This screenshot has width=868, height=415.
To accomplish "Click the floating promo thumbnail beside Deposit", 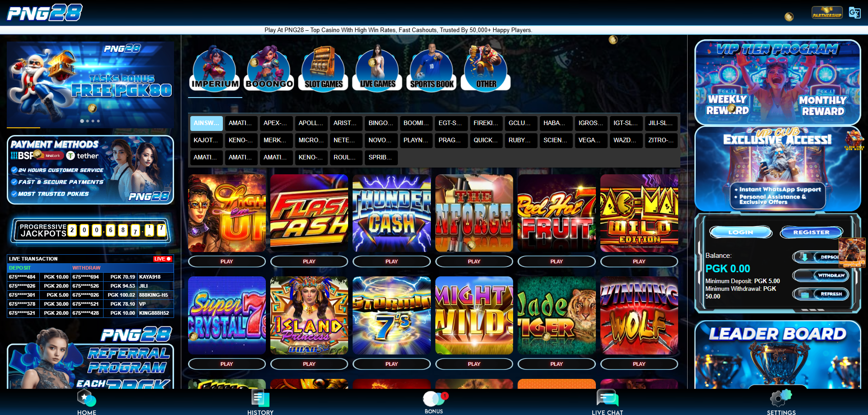I will coord(852,253).
